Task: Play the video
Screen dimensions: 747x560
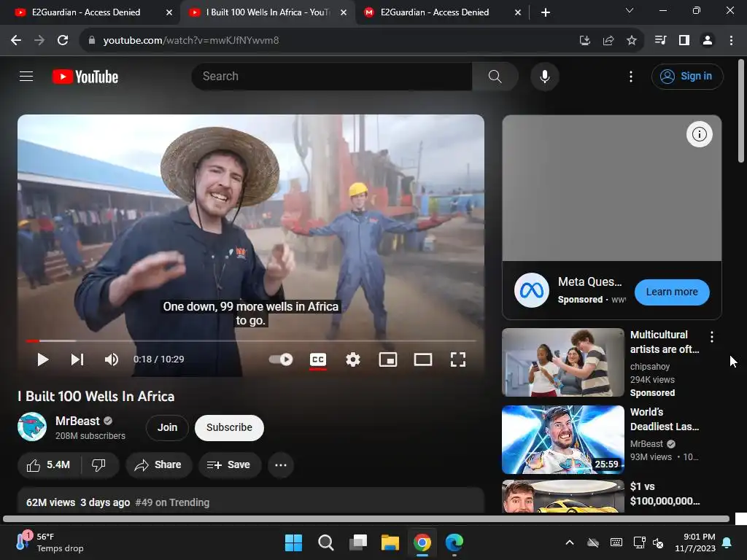Action: point(43,359)
